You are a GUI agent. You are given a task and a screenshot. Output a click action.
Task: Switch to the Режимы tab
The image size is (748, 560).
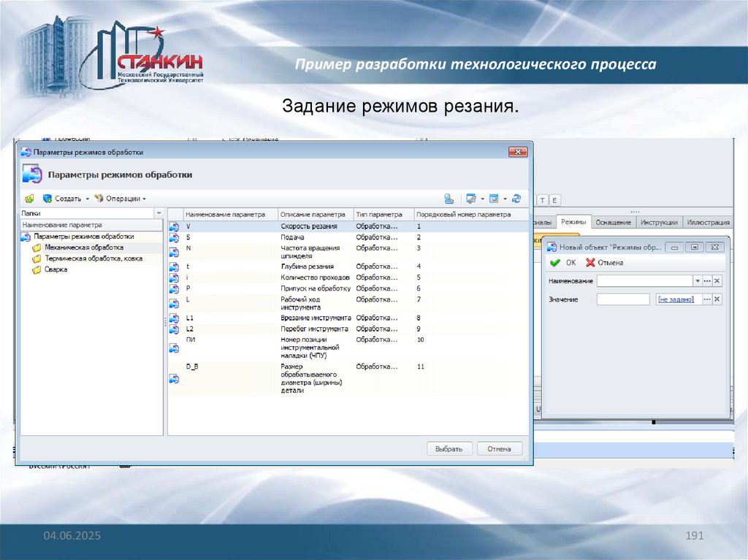tap(573, 222)
